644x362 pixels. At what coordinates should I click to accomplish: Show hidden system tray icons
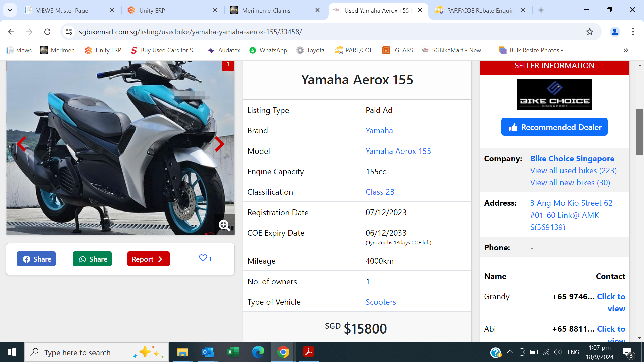[509, 352]
